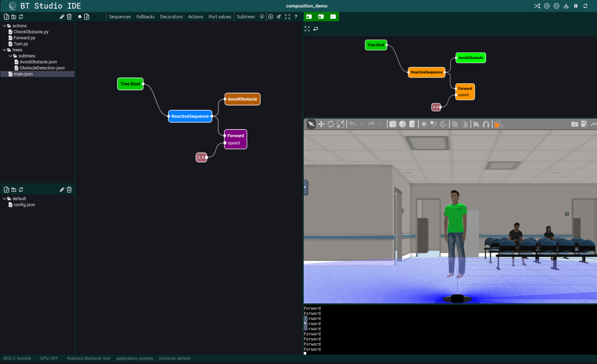The image size is (597, 364).
Task: Take a Gazebo screenshot with the camera icon
Action: 575,124
